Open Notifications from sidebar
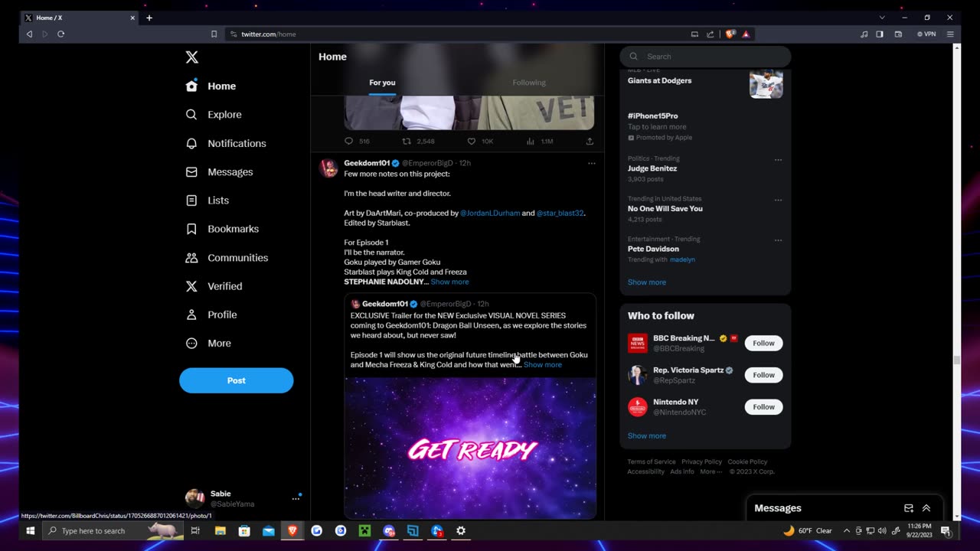The width and height of the screenshot is (980, 551). point(226,143)
